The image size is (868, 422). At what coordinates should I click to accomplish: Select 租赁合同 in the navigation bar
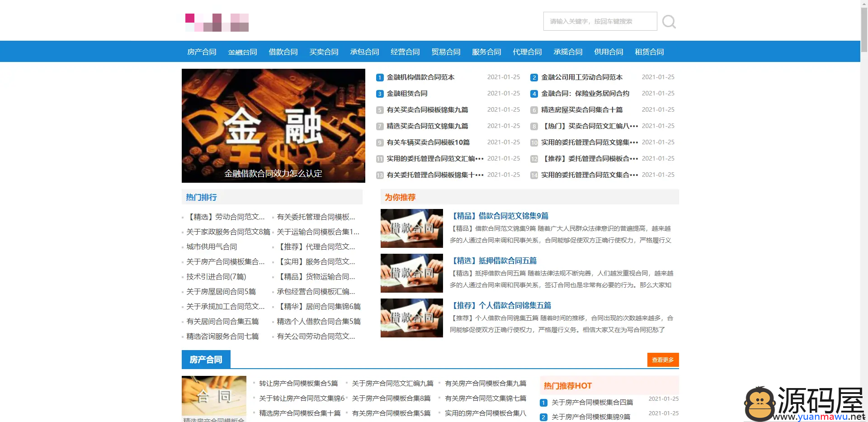(649, 52)
